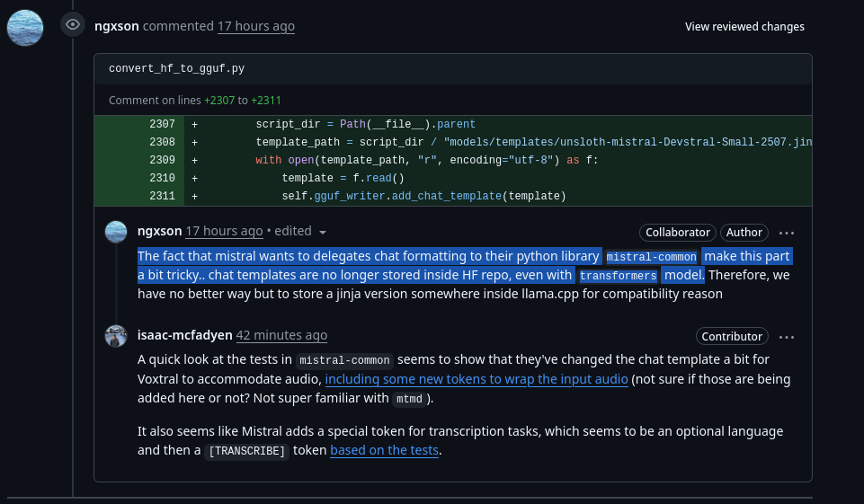
Task: Click line number 2311
Action: coord(162,196)
